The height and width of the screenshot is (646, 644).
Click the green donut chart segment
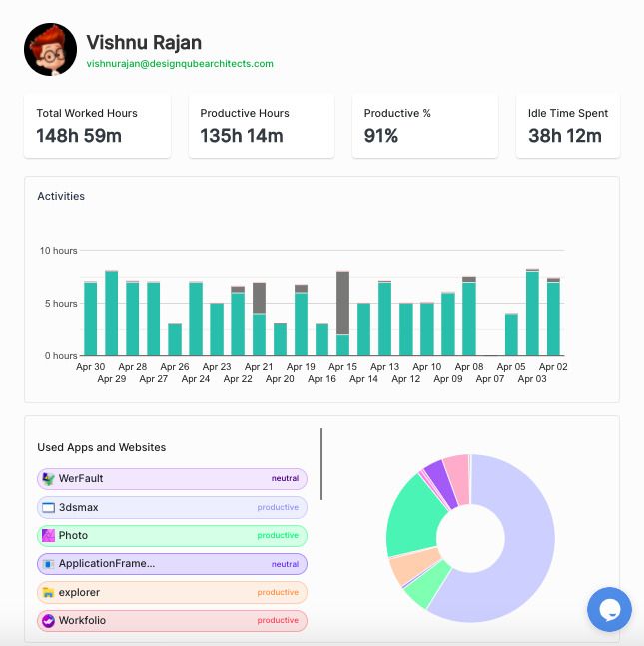click(414, 517)
